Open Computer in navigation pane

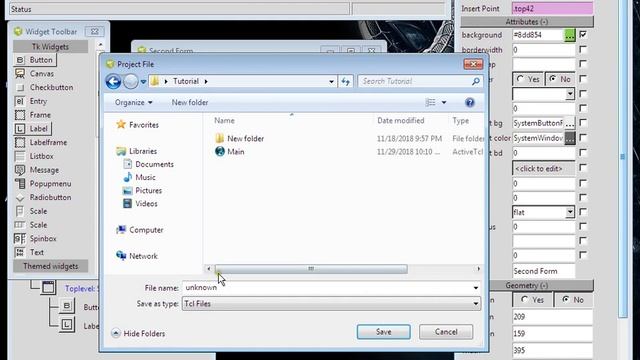140,230
